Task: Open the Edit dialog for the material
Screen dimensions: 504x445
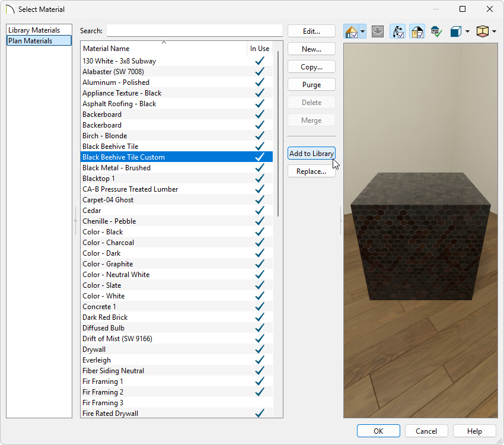Action: point(311,31)
